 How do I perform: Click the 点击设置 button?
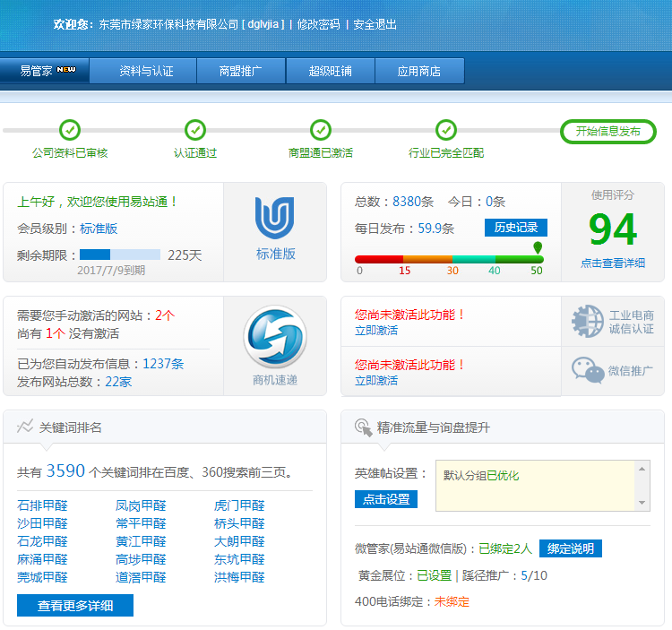pos(385,499)
